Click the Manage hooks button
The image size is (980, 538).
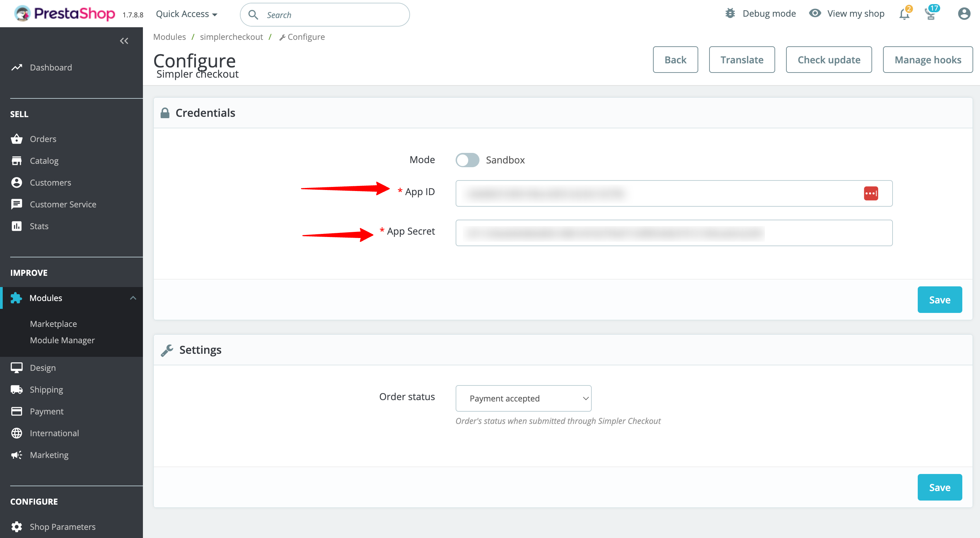coord(928,60)
